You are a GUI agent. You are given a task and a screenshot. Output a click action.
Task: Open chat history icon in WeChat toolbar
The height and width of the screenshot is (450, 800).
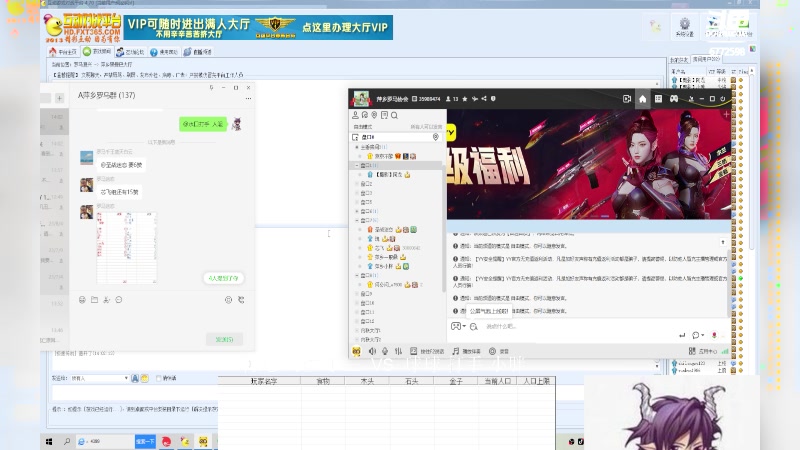(119, 300)
